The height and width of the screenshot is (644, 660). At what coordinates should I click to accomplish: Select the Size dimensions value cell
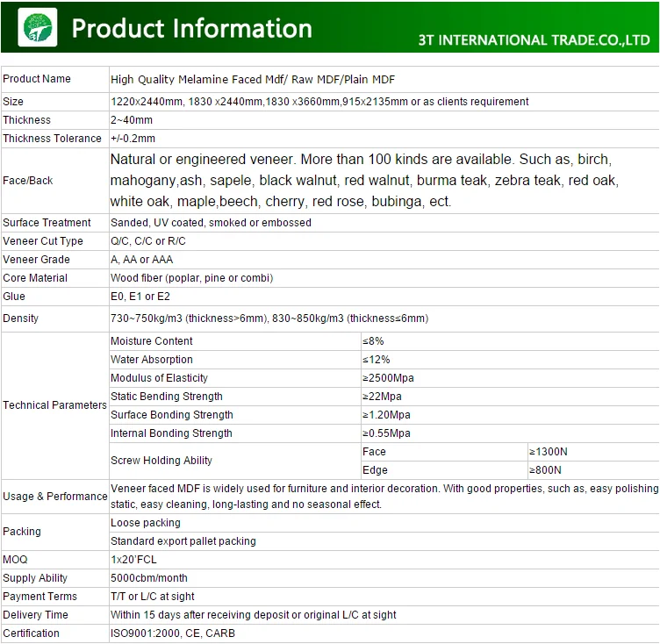[319, 102]
